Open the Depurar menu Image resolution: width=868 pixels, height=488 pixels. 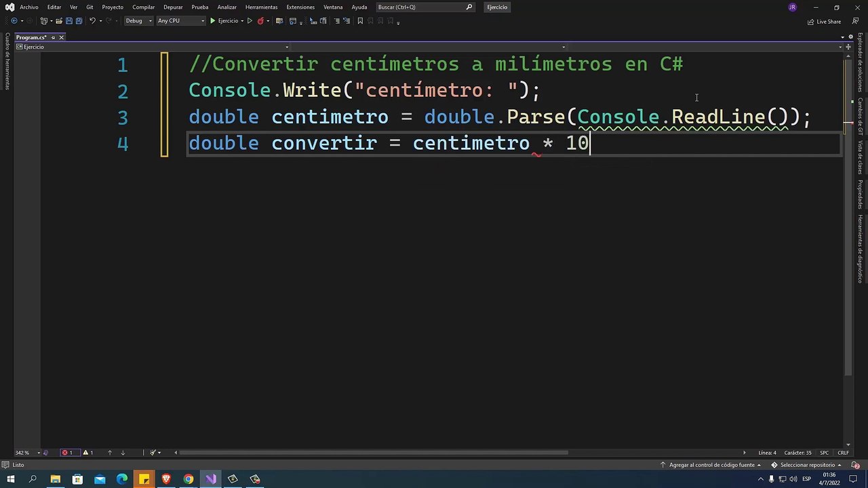173,7
